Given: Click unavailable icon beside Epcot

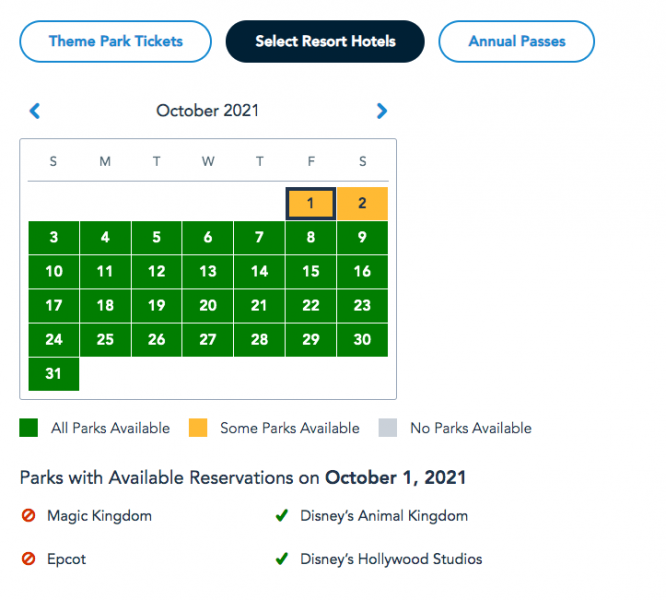Looking at the screenshot, I should click(x=28, y=559).
